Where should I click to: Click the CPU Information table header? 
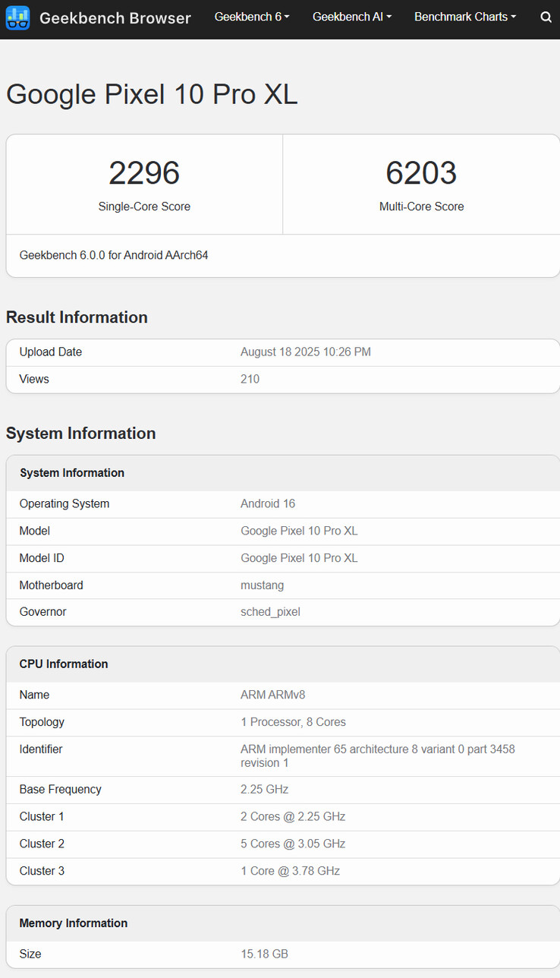coord(64,664)
